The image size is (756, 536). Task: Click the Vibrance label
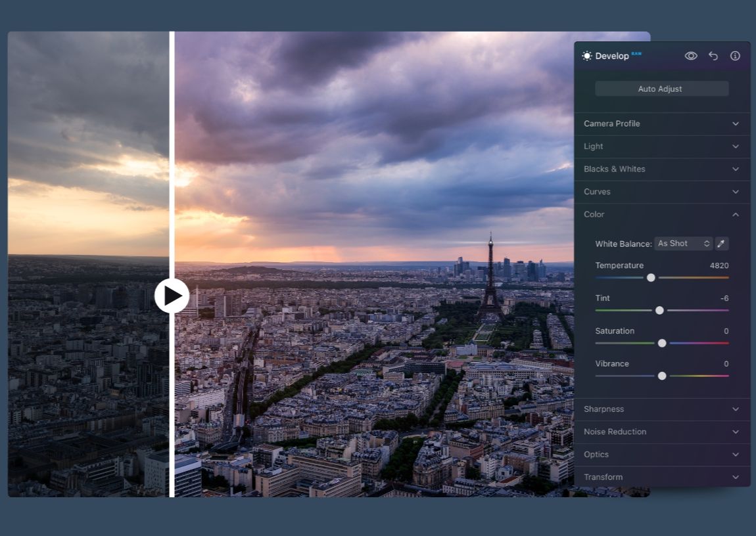[x=612, y=364]
